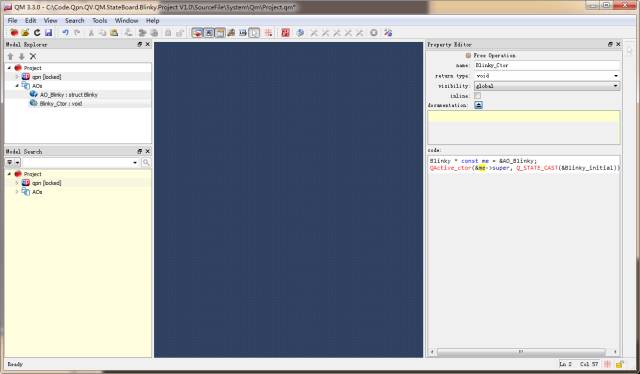640x374 pixels.
Task: Open the search text history dropdown arrow
Action: 135,163
